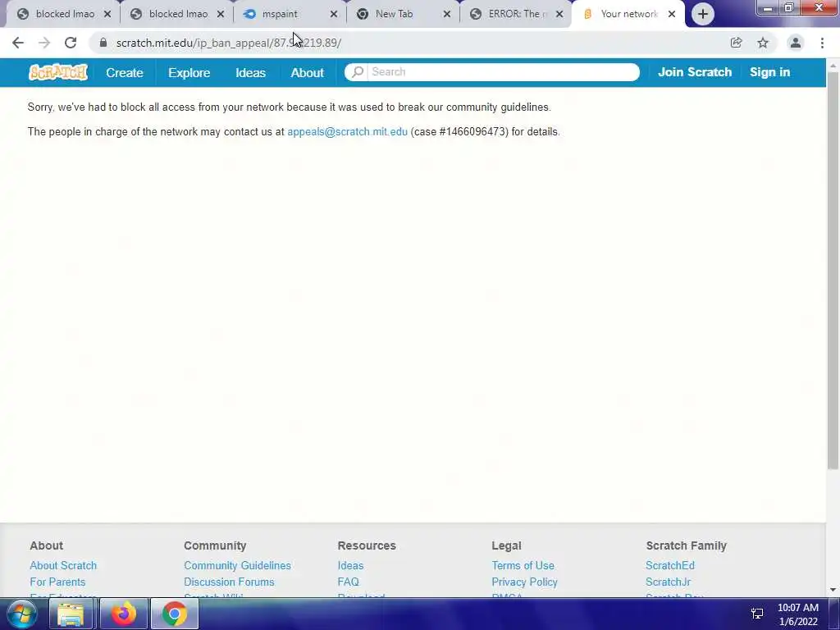This screenshot has width=840, height=630.
Task: Open Chrome three-dot menu
Action: tap(822, 43)
